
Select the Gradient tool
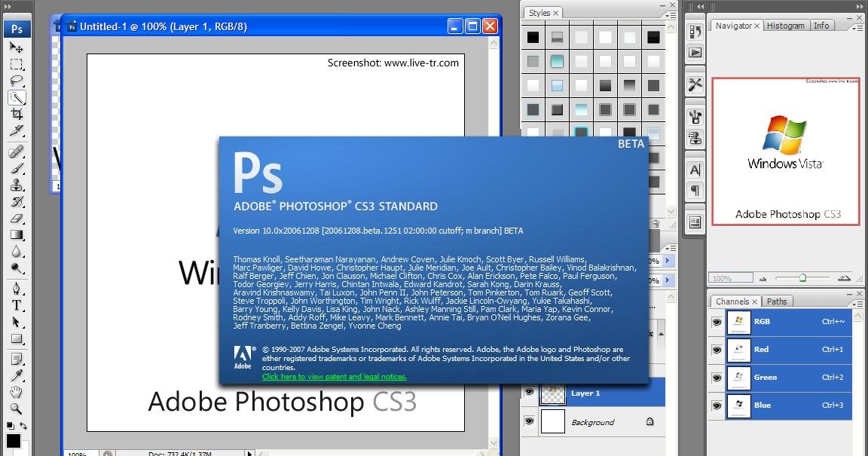pos(17,234)
